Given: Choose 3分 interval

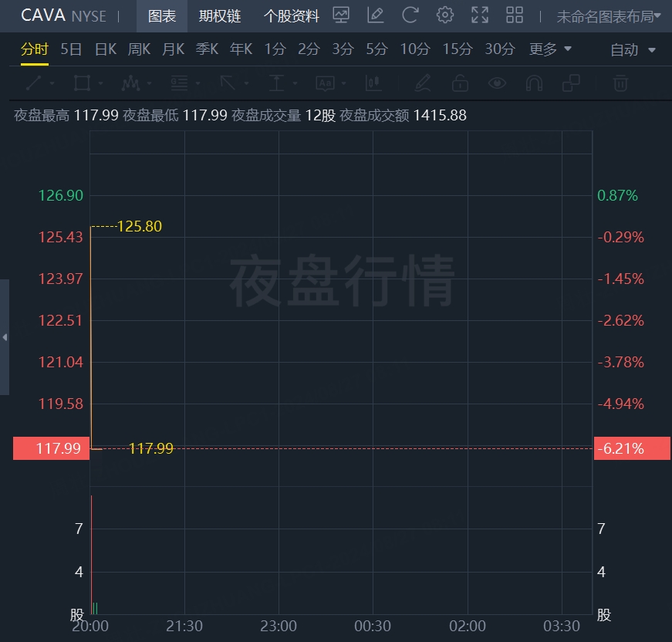Looking at the screenshot, I should 343,49.
